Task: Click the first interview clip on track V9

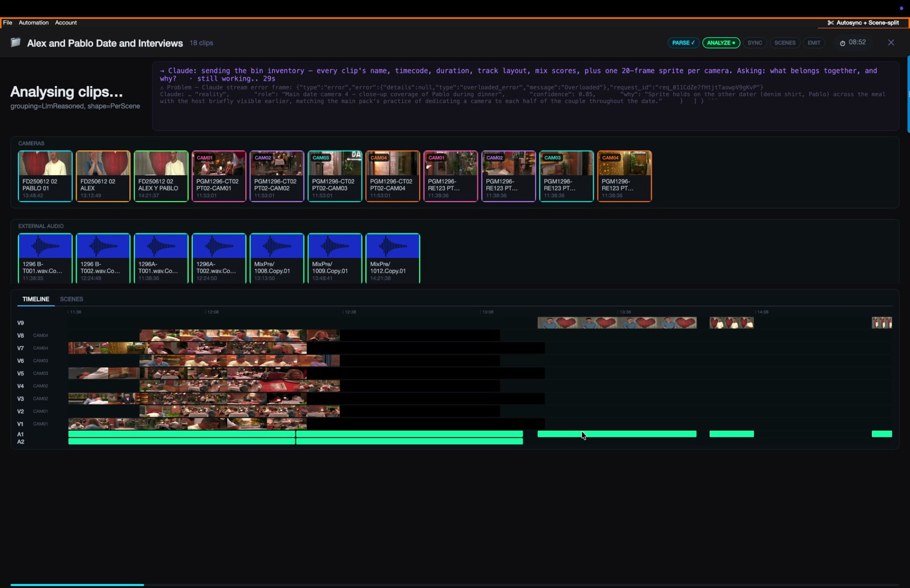Action: pyautogui.click(x=617, y=323)
